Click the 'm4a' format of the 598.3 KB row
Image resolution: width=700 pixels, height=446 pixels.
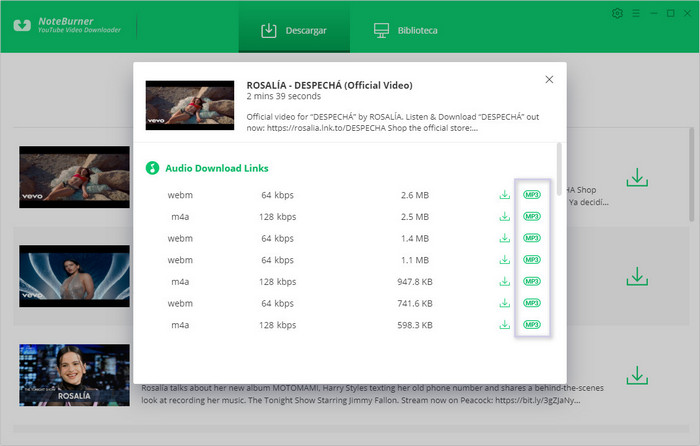coord(180,325)
